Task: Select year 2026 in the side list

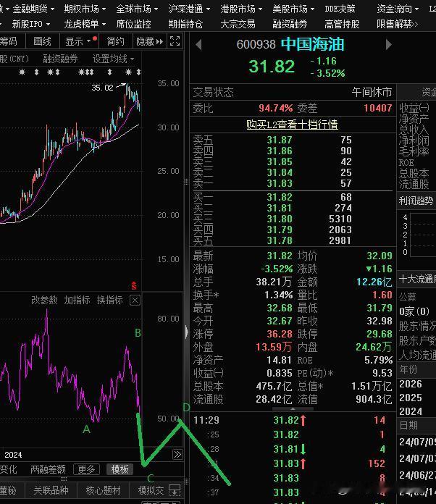Action: (x=410, y=384)
